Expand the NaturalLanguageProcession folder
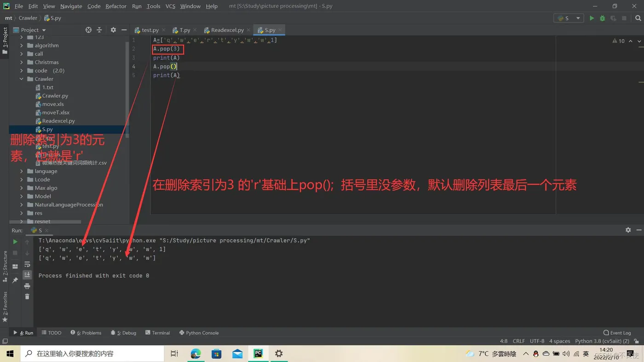 [x=22, y=204]
